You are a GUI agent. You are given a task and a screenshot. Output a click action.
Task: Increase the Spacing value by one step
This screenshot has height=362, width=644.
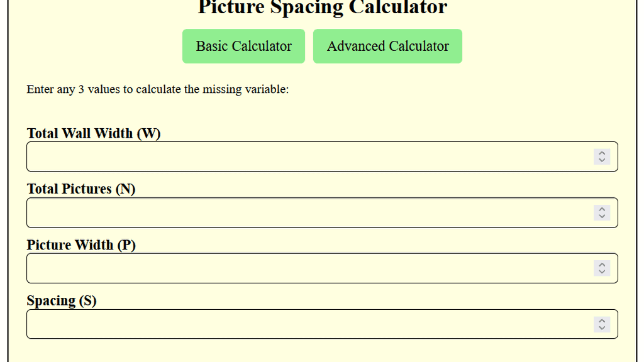pyautogui.click(x=602, y=320)
